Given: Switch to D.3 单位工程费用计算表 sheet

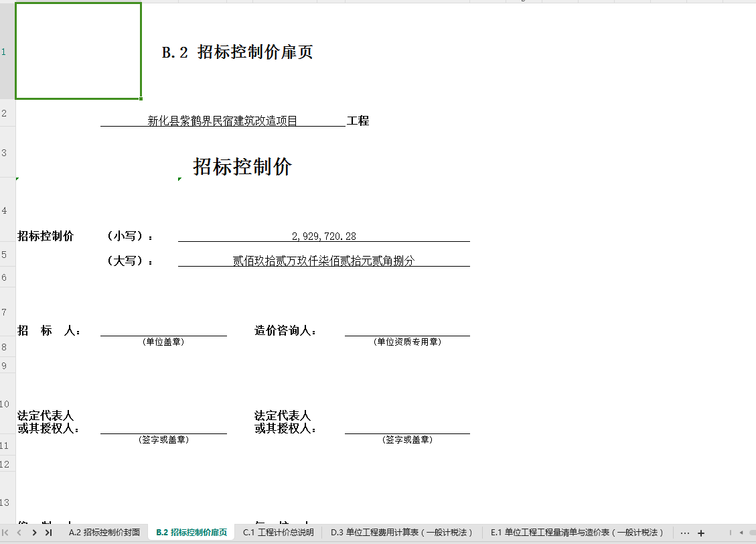Looking at the screenshot, I should tap(401, 533).
